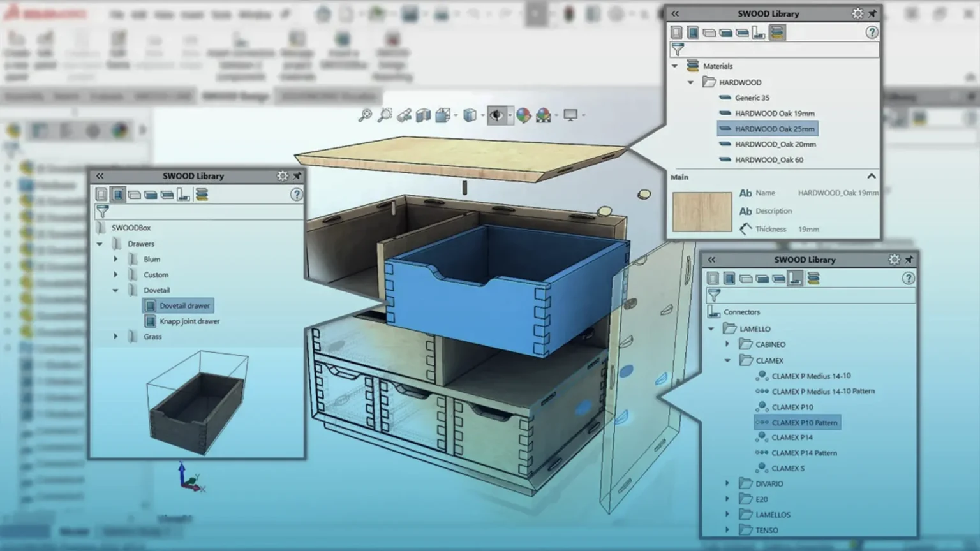
Task: Collapse the Materials library panel with double arrow
Action: coord(675,13)
